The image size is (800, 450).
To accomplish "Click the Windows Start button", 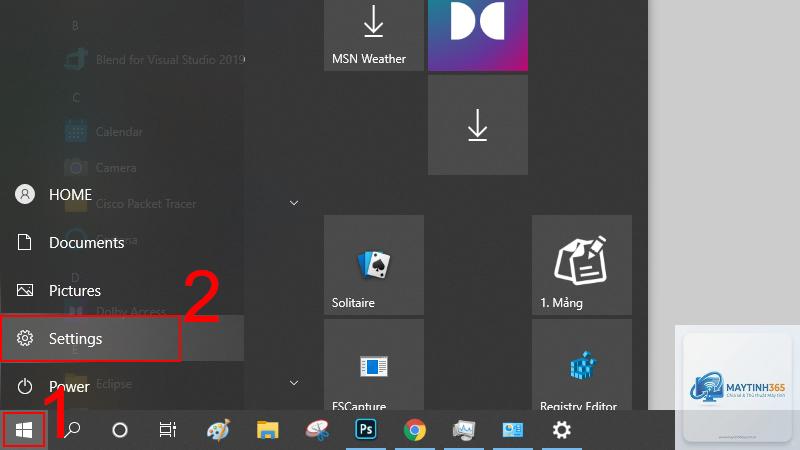I will 23,430.
